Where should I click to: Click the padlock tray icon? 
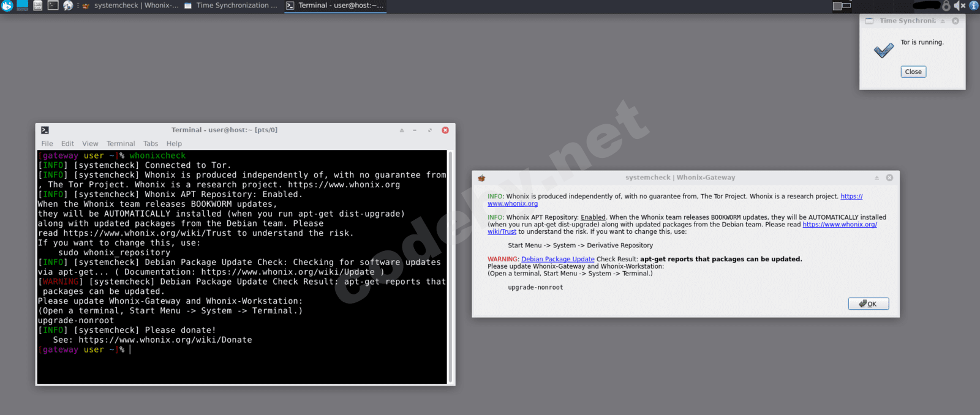pyautogui.click(x=946, y=6)
